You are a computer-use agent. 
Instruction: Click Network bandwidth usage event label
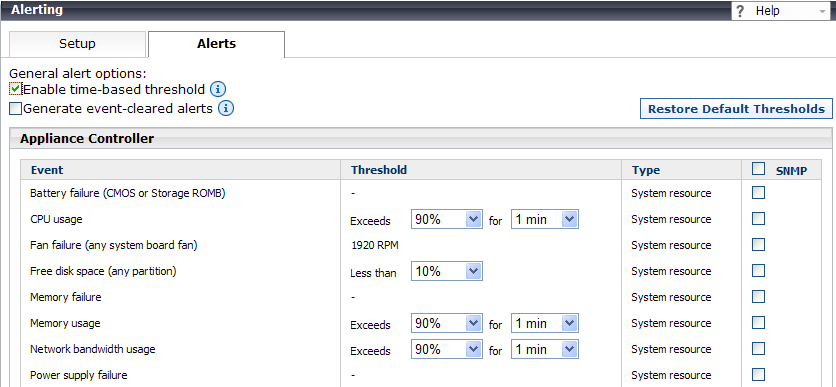click(93, 349)
